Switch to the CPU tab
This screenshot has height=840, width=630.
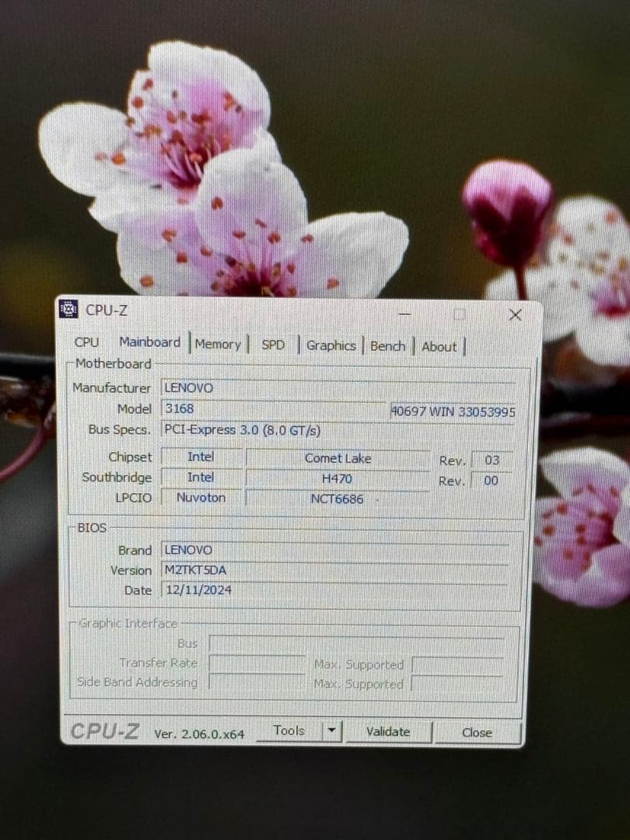click(x=86, y=343)
